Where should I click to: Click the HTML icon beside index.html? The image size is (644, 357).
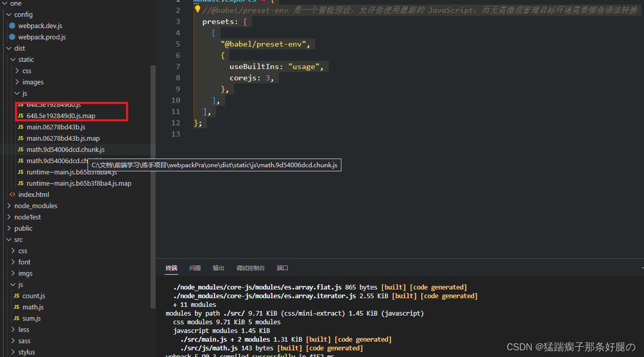[x=12, y=194]
